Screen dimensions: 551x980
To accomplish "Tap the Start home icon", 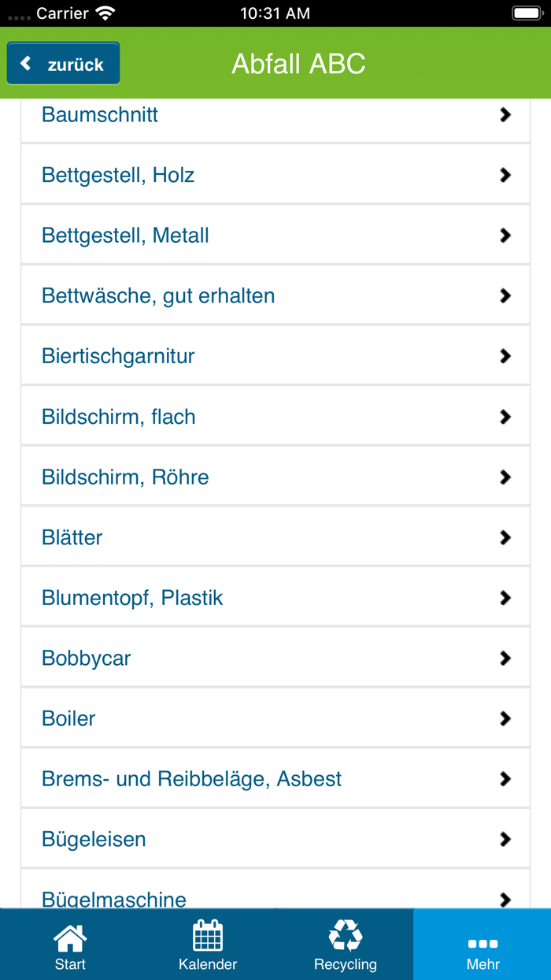I will [70, 937].
